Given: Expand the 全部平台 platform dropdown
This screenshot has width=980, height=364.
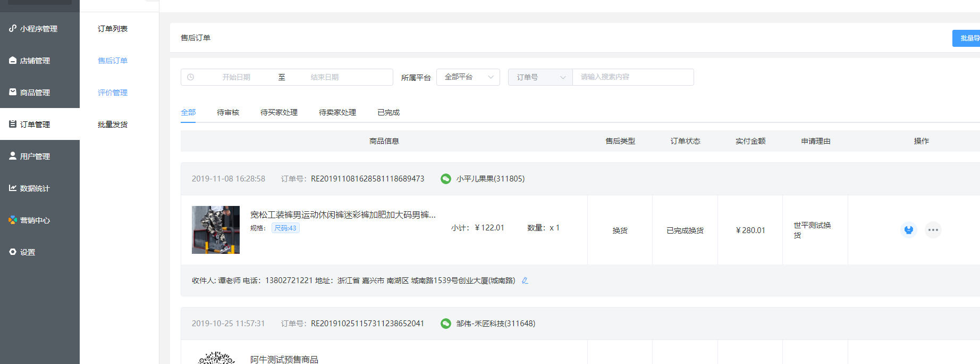Looking at the screenshot, I should [468, 77].
